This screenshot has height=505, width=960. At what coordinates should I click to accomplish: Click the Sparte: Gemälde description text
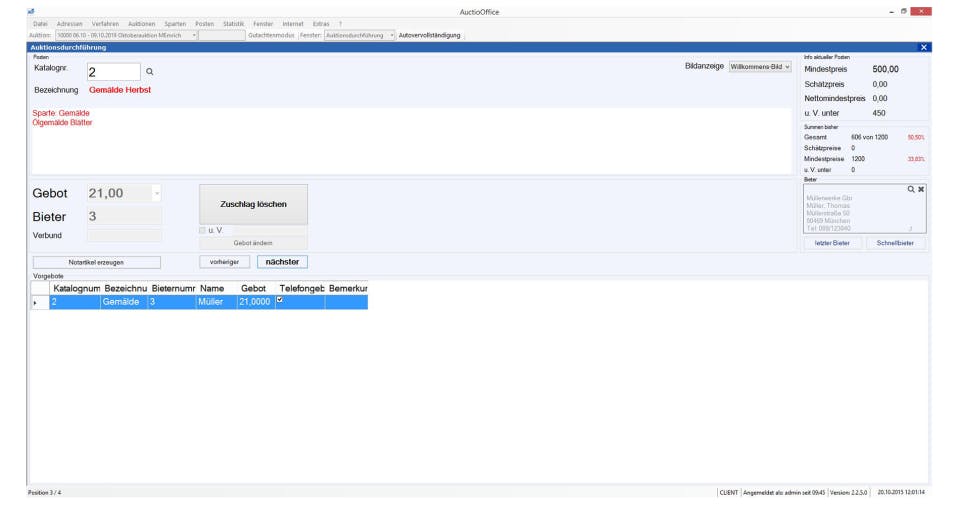61,113
